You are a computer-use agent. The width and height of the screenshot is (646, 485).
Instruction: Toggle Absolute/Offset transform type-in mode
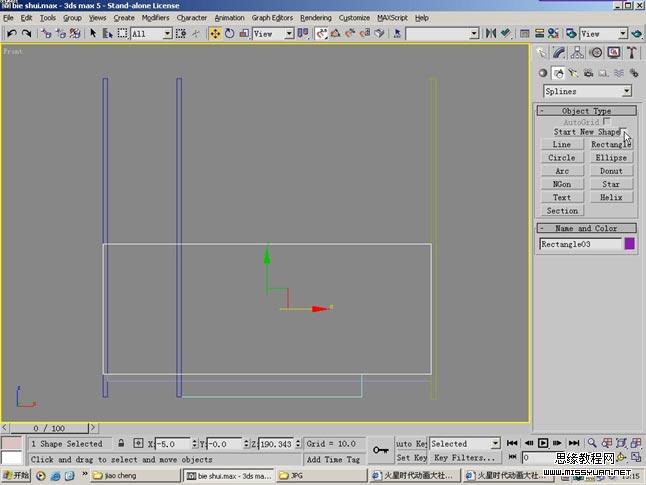pyautogui.click(x=138, y=443)
